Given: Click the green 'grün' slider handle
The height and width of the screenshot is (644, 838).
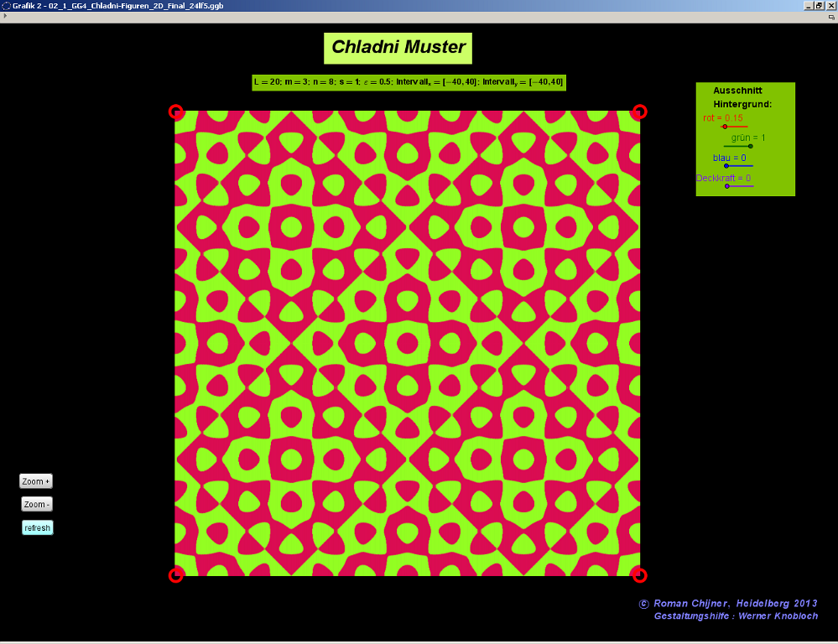Looking at the screenshot, I should 750,146.
